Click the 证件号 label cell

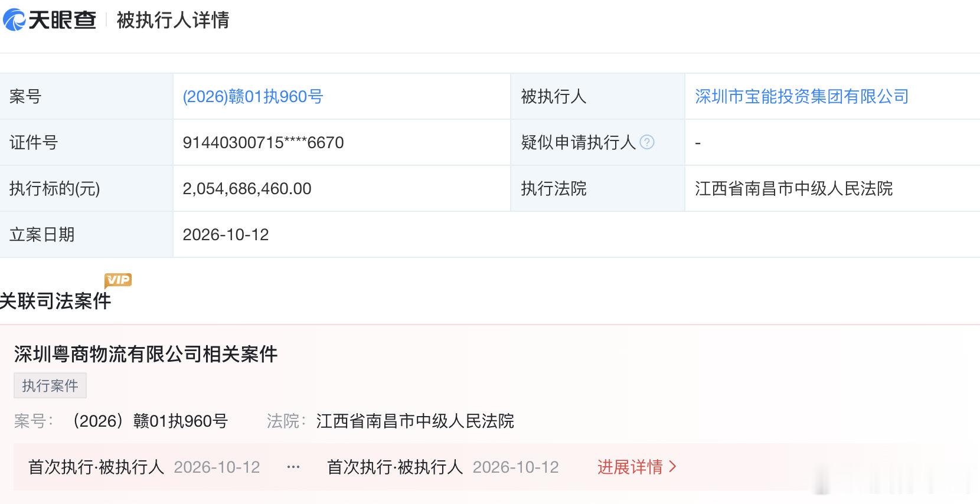[x=86, y=142]
